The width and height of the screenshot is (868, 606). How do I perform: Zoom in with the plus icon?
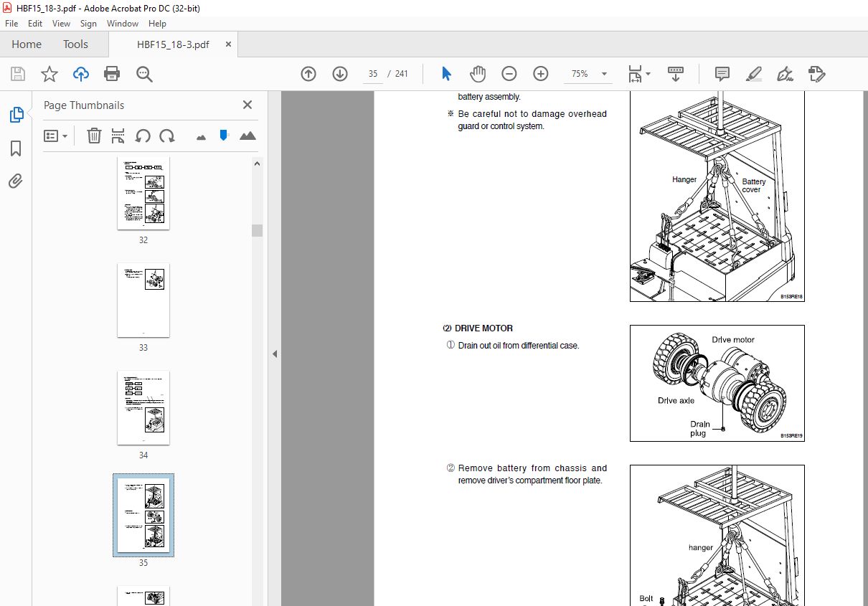[541, 74]
